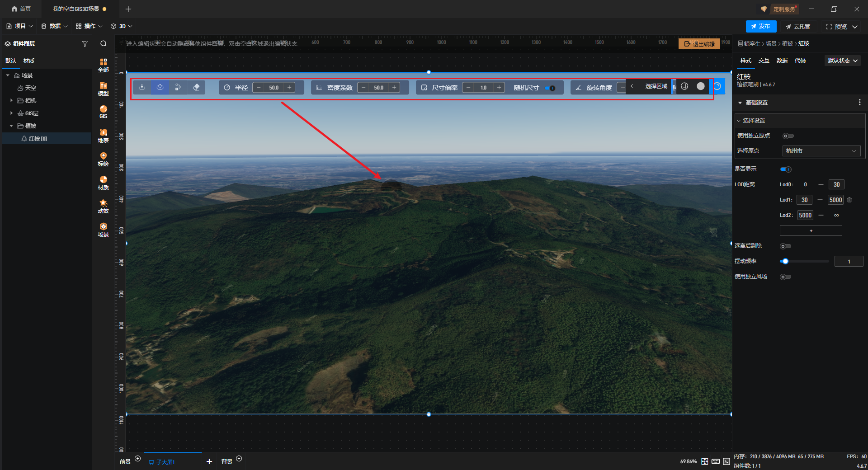Toggle the 使用独立原点 switch
868x470 pixels.
(x=788, y=136)
